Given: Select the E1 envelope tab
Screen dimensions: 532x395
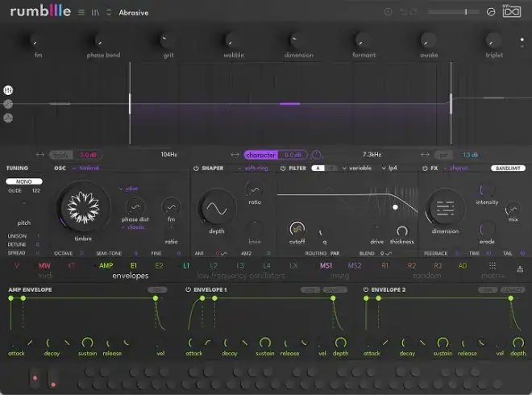Looking at the screenshot, I should pyautogui.click(x=133, y=266).
